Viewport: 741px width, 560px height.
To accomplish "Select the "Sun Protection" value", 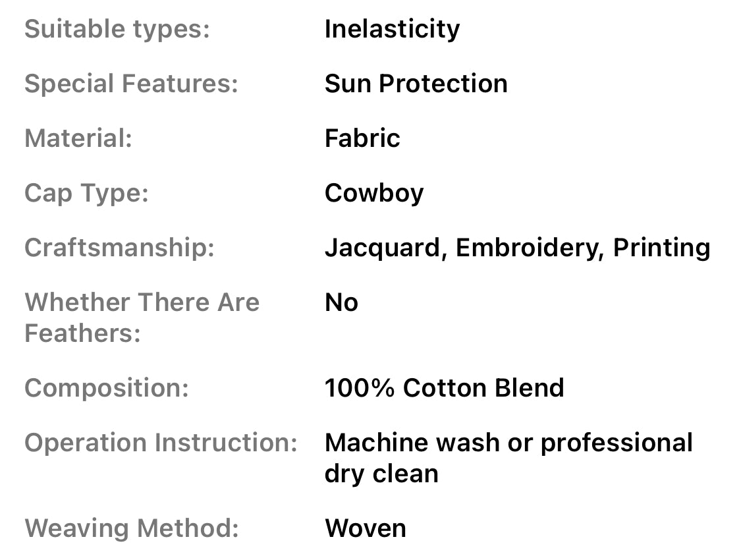I will (416, 84).
